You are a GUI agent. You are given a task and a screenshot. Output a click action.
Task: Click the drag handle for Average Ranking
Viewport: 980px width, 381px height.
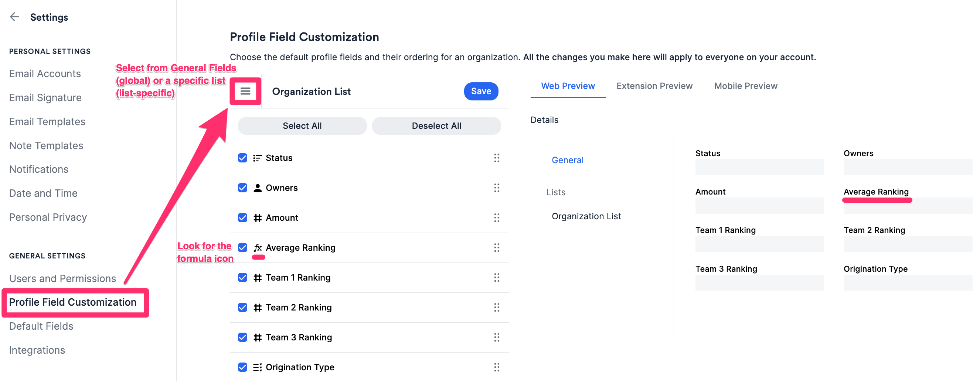tap(497, 247)
